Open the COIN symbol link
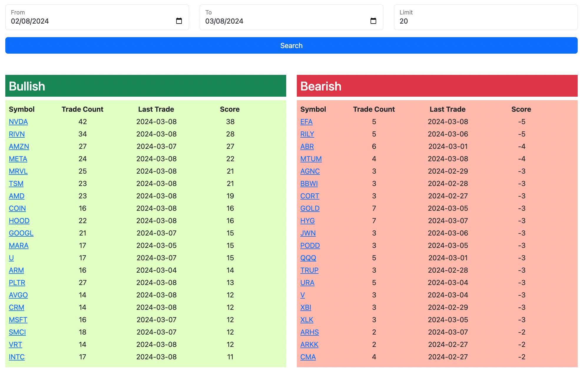 [x=17, y=208]
